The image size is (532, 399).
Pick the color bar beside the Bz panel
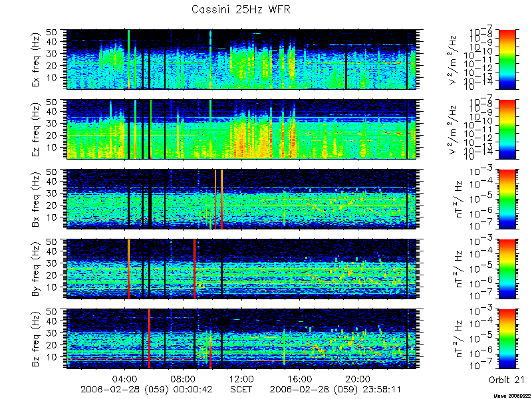(507, 339)
